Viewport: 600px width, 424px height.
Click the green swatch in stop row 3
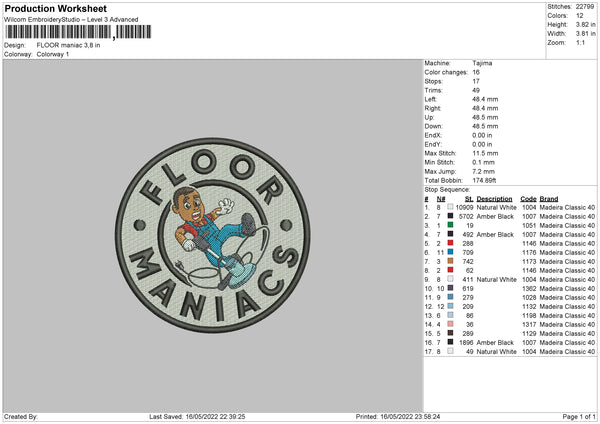point(450,225)
